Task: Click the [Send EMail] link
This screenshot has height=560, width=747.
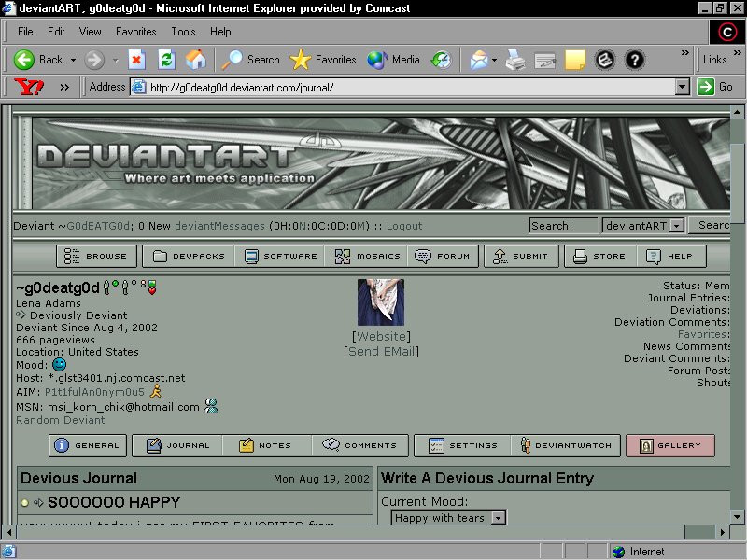Action: pyautogui.click(x=381, y=352)
